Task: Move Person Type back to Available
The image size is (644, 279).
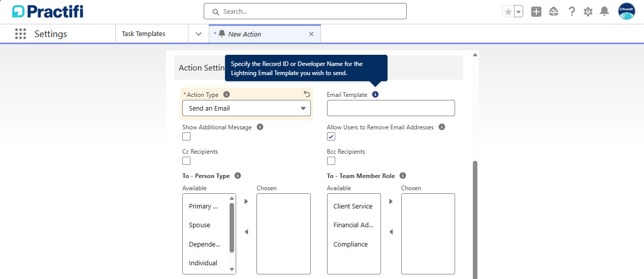Action: pyautogui.click(x=246, y=232)
